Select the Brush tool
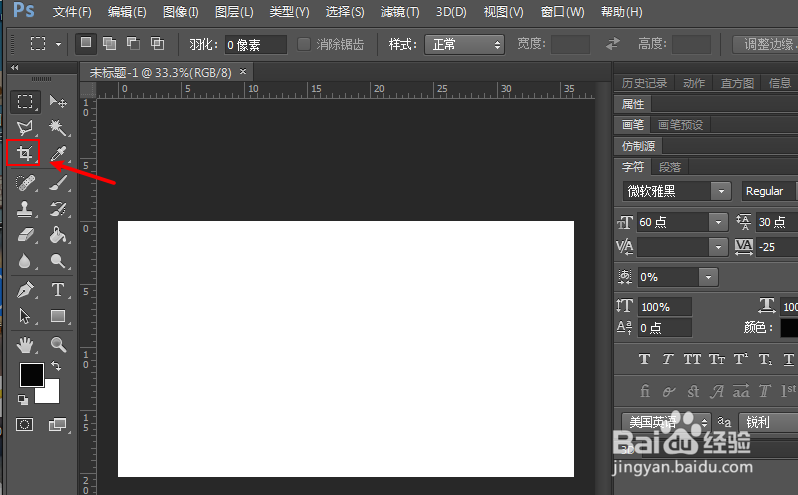The height and width of the screenshot is (495, 798). (x=58, y=183)
